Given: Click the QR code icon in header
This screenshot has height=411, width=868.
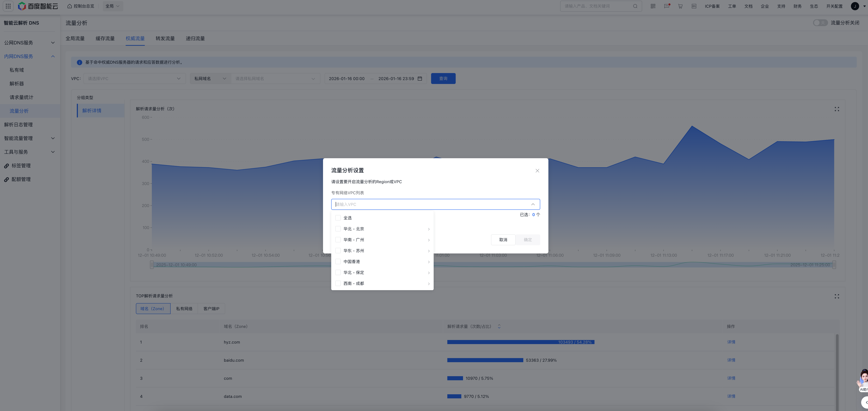Looking at the screenshot, I should point(653,6).
